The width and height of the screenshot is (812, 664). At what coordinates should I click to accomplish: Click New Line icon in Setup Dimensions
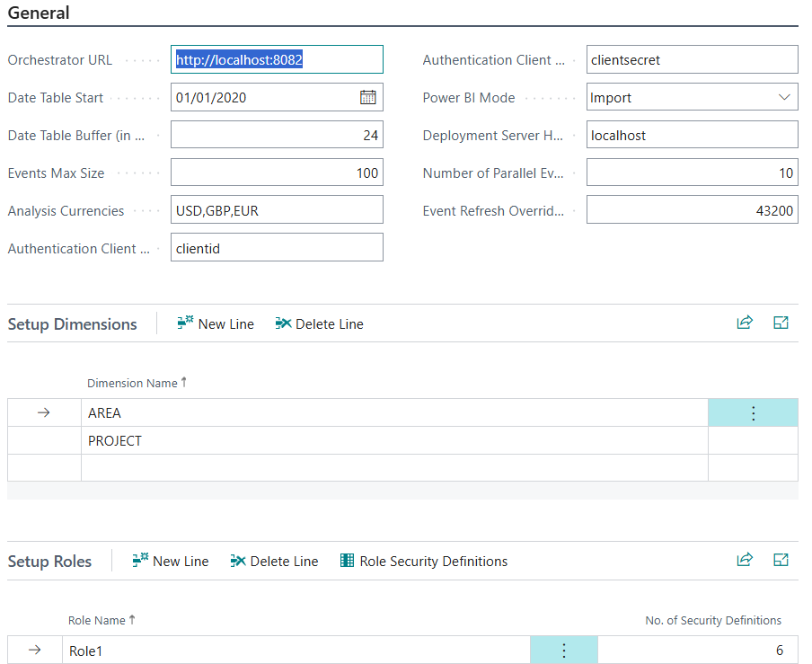click(185, 323)
